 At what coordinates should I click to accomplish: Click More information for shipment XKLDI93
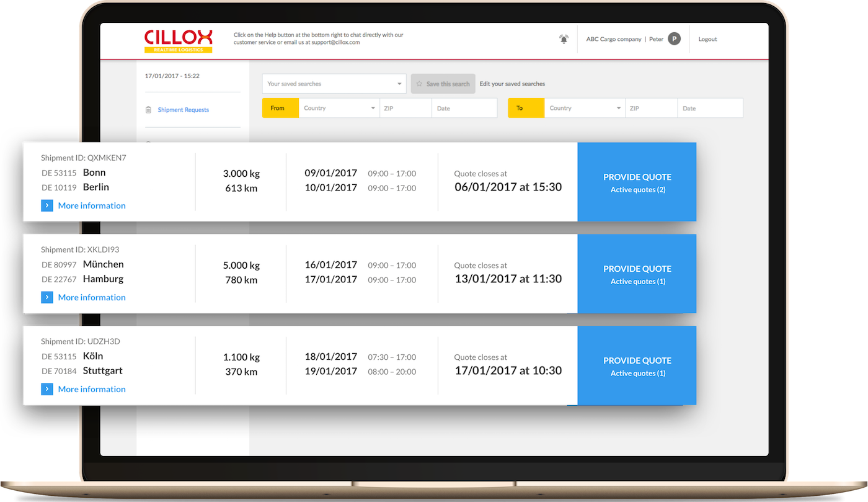point(91,297)
